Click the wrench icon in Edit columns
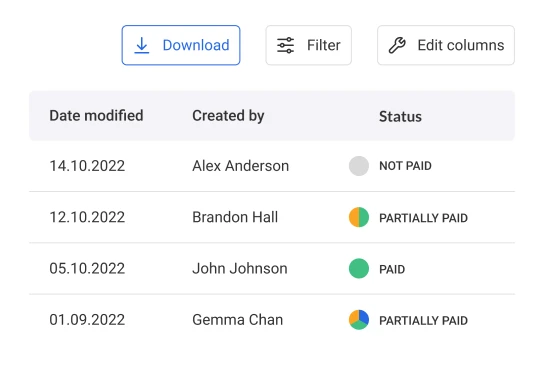Viewport: 544px width, 366px height. pos(397,45)
